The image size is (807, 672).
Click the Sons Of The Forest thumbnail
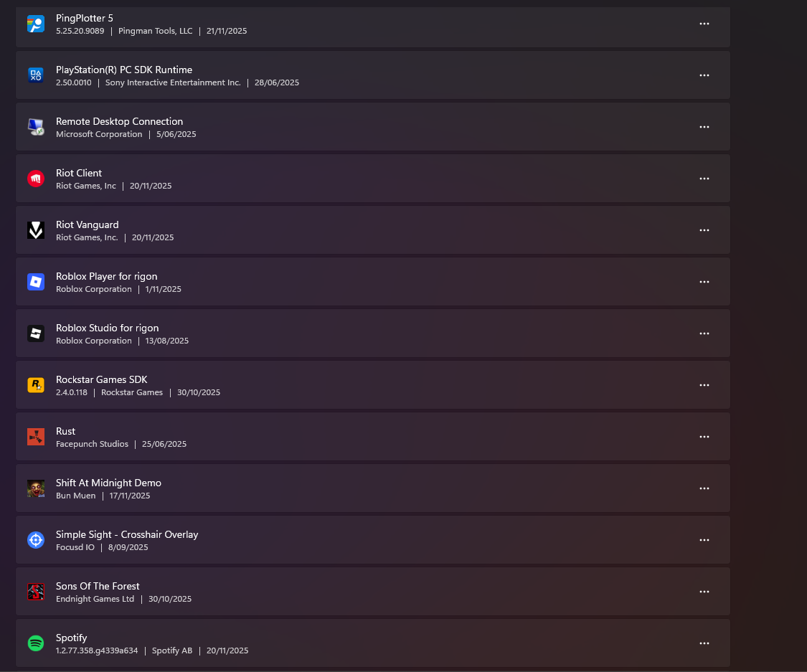click(x=36, y=592)
